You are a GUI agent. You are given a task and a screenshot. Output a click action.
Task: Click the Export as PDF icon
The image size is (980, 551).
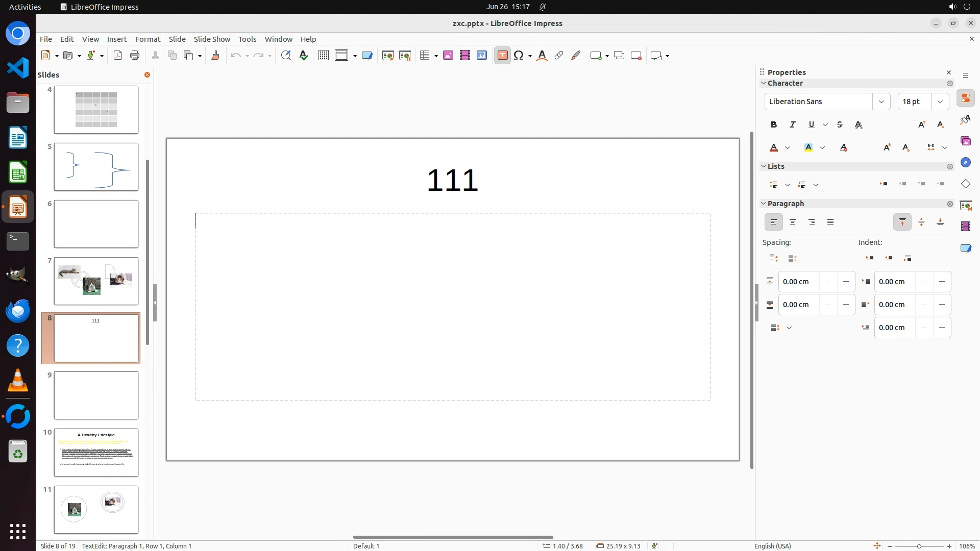coord(118,56)
